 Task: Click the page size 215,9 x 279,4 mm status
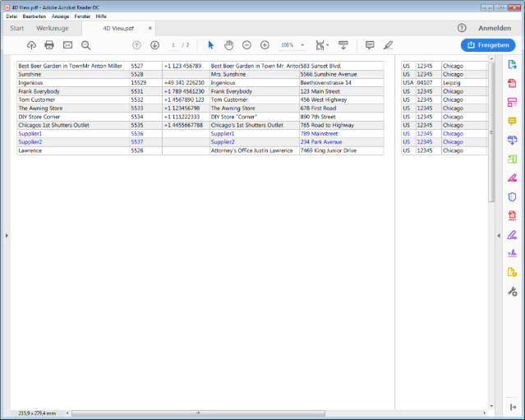[x=37, y=413]
